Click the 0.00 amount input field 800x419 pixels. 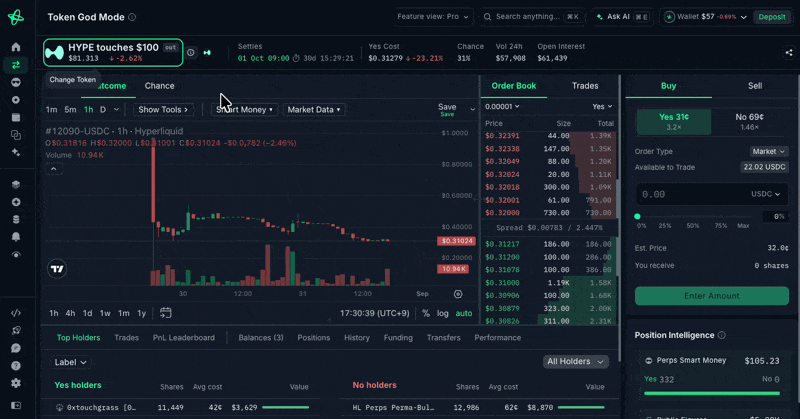tap(692, 194)
